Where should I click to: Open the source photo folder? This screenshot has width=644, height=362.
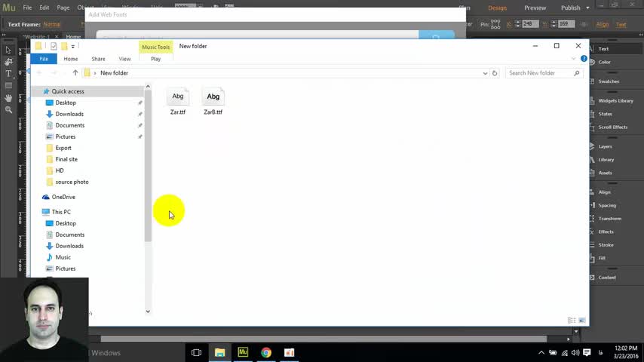point(72,182)
